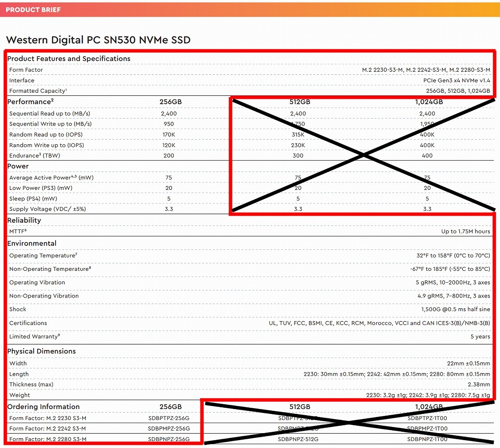
Task: Select the value "32°F to 158°F (0°C to 70°C)"
Action: (x=453, y=256)
